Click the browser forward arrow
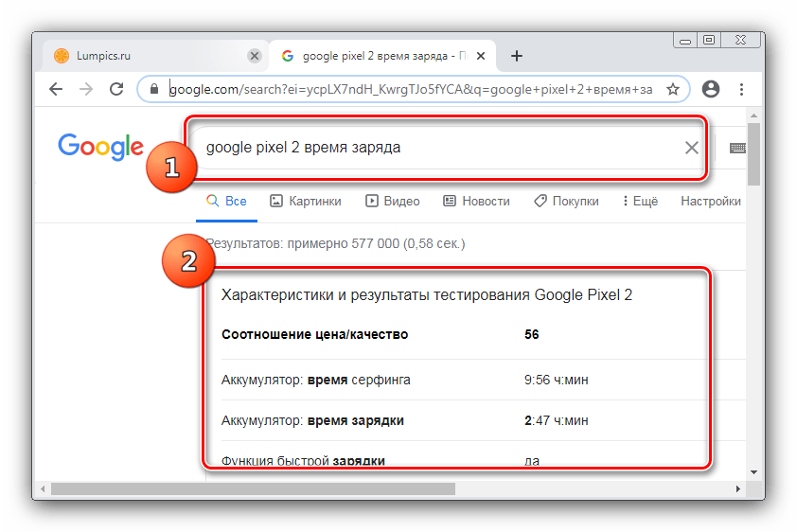This screenshot has width=797, height=532. click(x=86, y=89)
